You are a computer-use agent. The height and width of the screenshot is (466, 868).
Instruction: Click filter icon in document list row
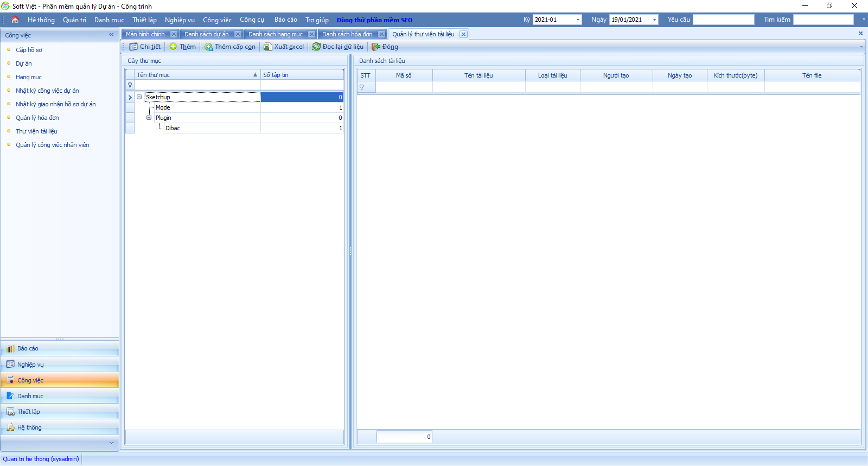click(362, 87)
